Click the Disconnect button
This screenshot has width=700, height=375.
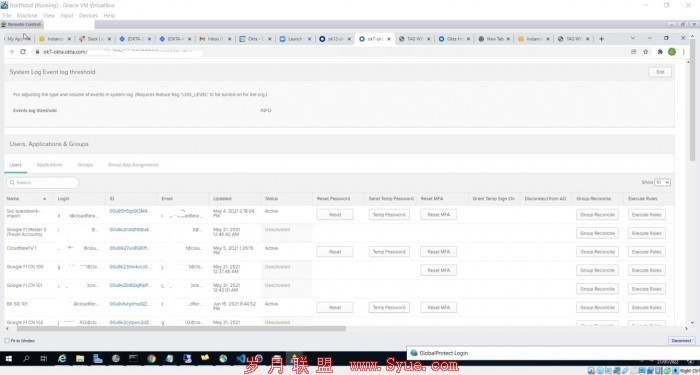[682, 341]
